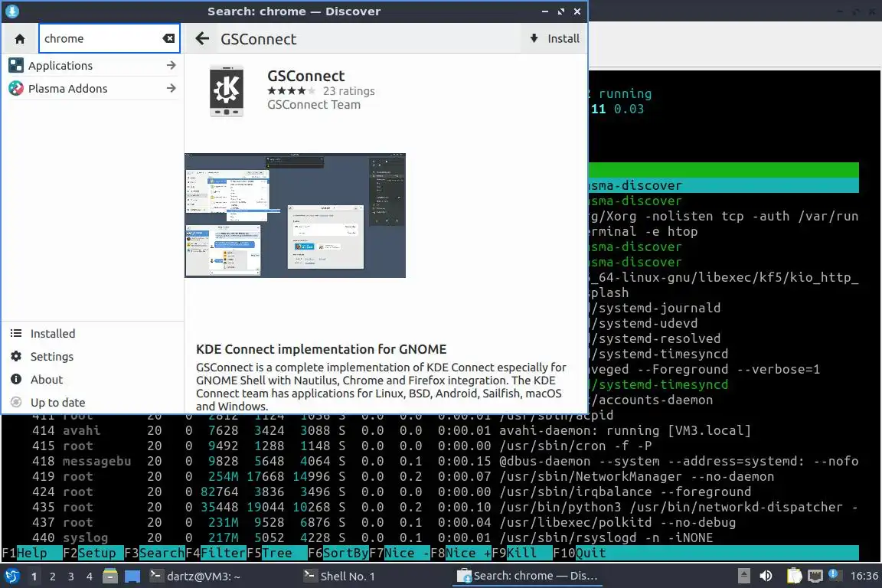Viewport: 882px width, 588px height.
Task: Select the NetworkManager process row
Action: pyautogui.click(x=430, y=476)
